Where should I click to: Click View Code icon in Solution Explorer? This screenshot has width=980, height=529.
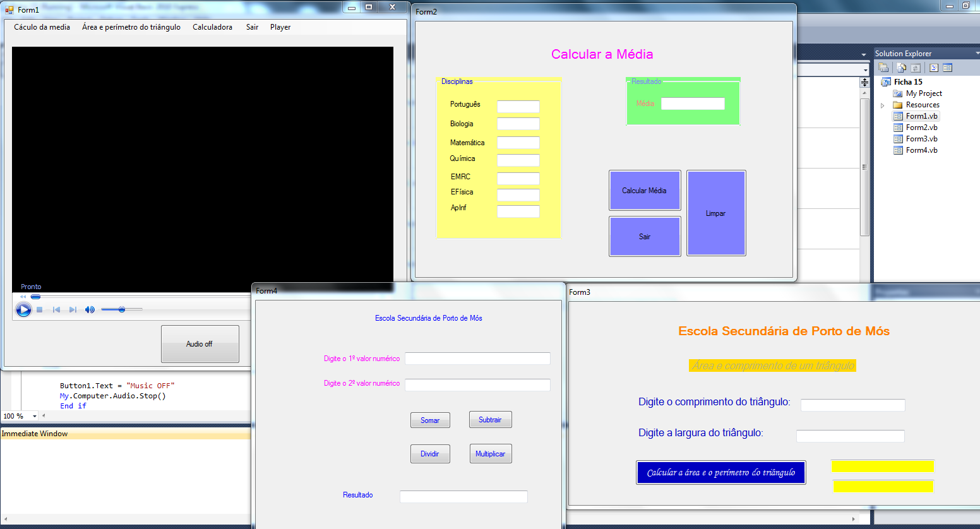tap(934, 68)
